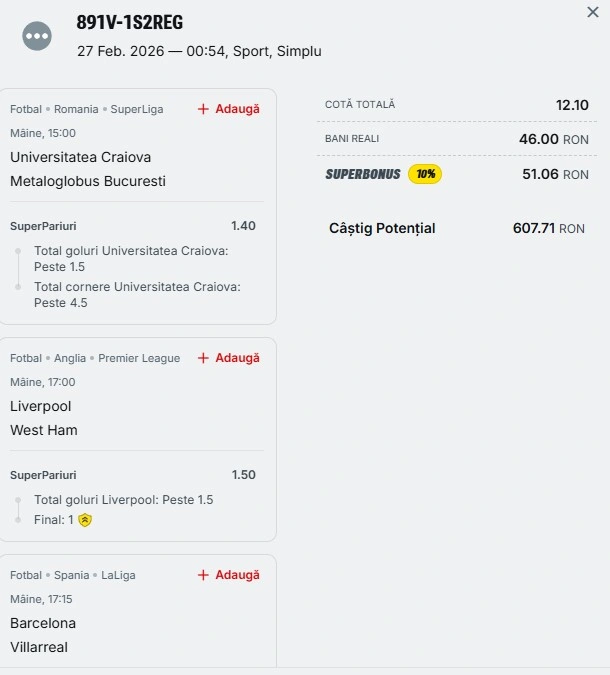The image size is (610, 675).
Task: Click SuperPariuri 1.50 odds row
Action: click(133, 475)
